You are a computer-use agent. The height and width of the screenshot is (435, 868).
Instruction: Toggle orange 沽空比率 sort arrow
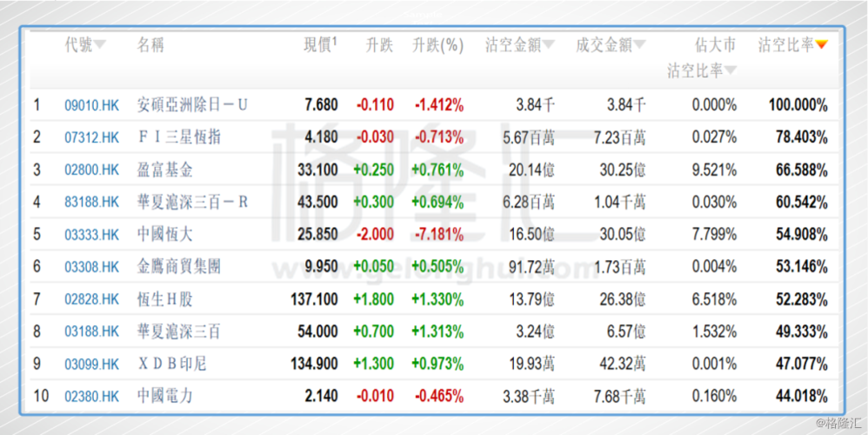click(x=822, y=45)
